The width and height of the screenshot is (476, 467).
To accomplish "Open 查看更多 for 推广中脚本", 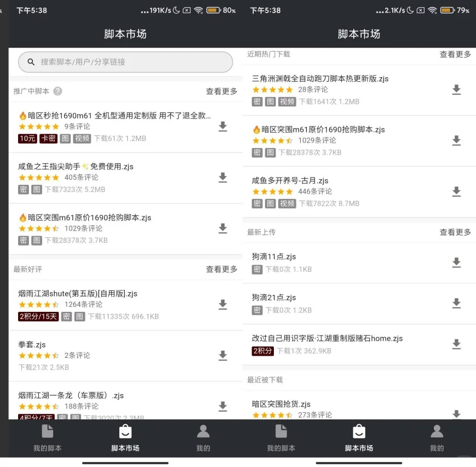I will tap(221, 91).
